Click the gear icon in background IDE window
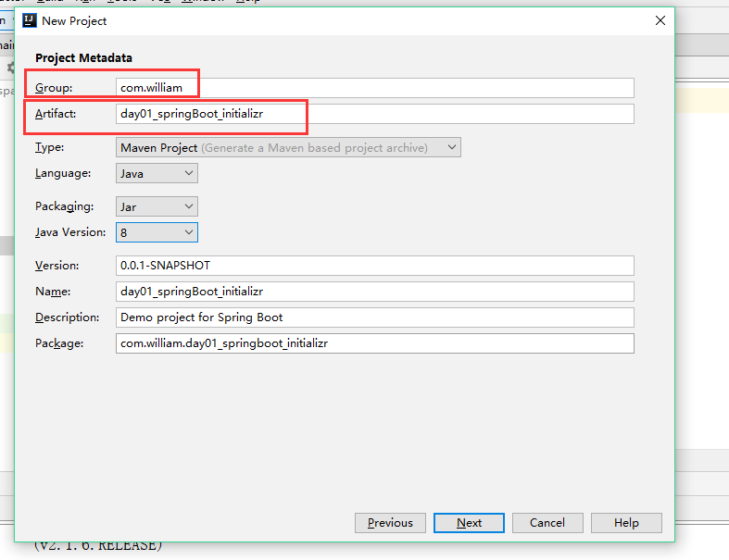729x560 pixels. pos(10,68)
